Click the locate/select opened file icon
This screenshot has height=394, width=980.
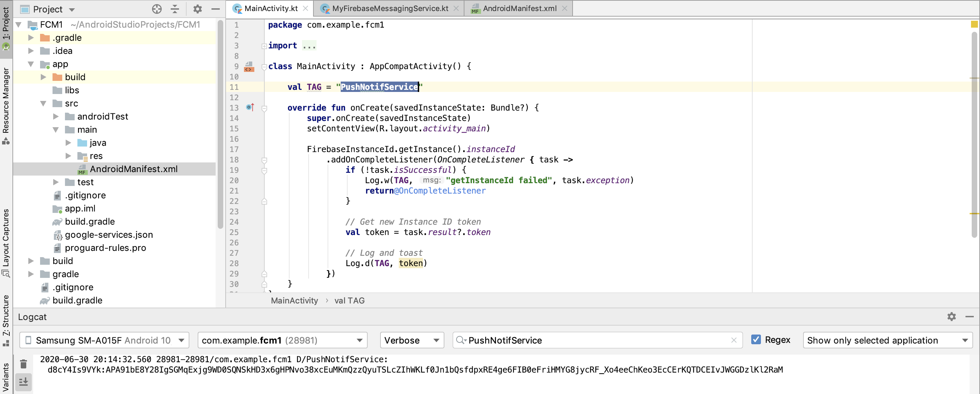(x=157, y=9)
